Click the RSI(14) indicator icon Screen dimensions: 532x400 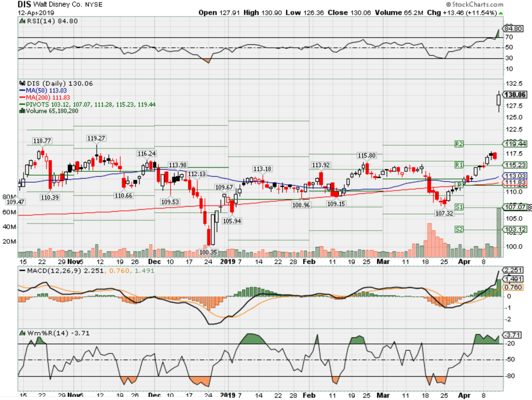(x=22, y=21)
